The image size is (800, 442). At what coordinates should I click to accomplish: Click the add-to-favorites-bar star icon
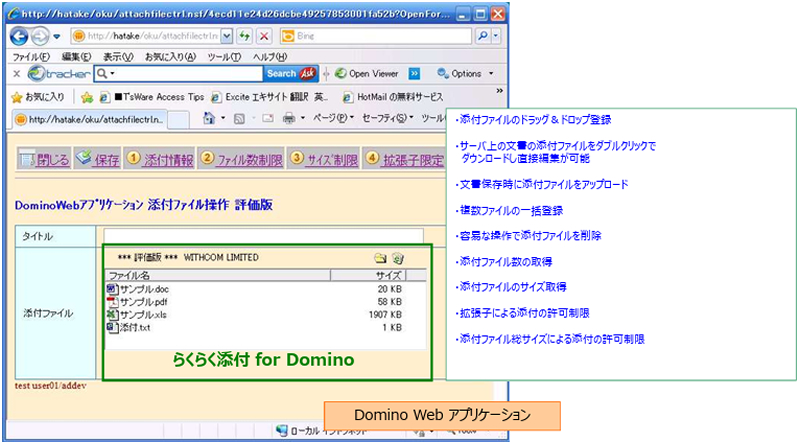87,97
